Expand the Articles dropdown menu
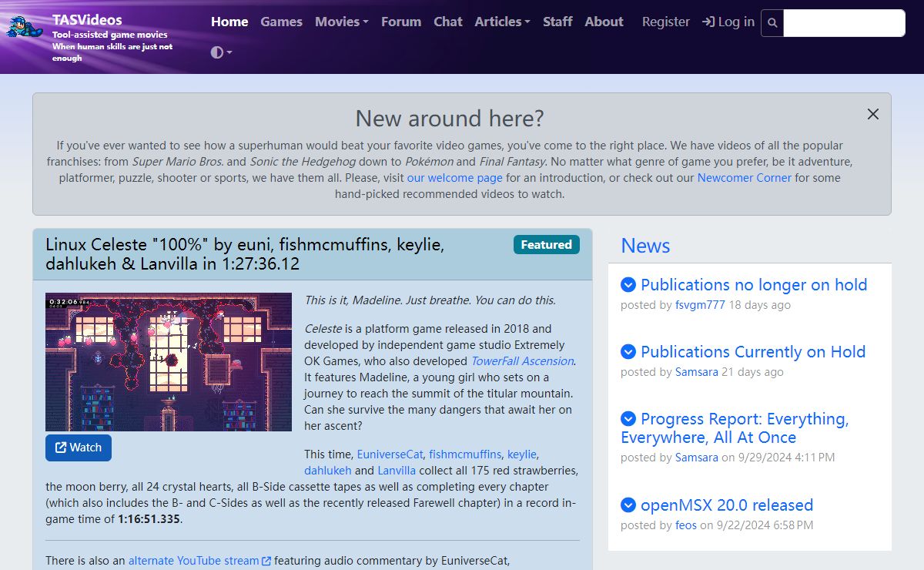924x570 pixels. click(x=502, y=22)
